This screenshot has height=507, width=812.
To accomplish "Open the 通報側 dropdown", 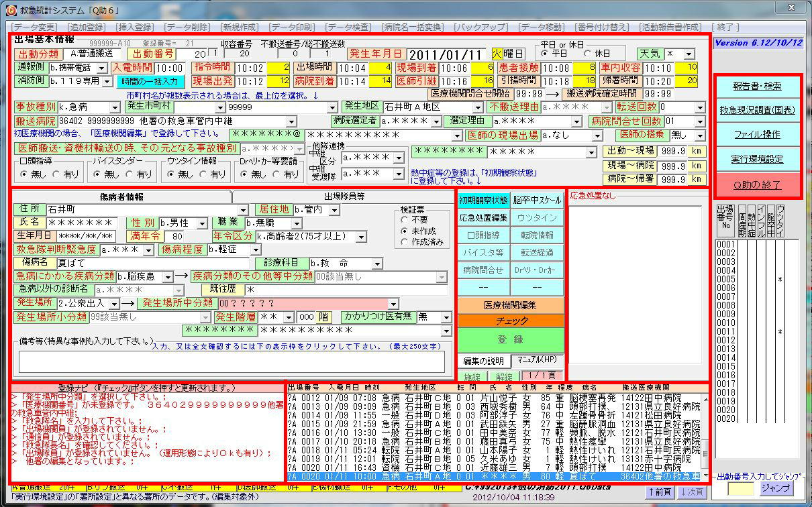I will tap(101, 68).
